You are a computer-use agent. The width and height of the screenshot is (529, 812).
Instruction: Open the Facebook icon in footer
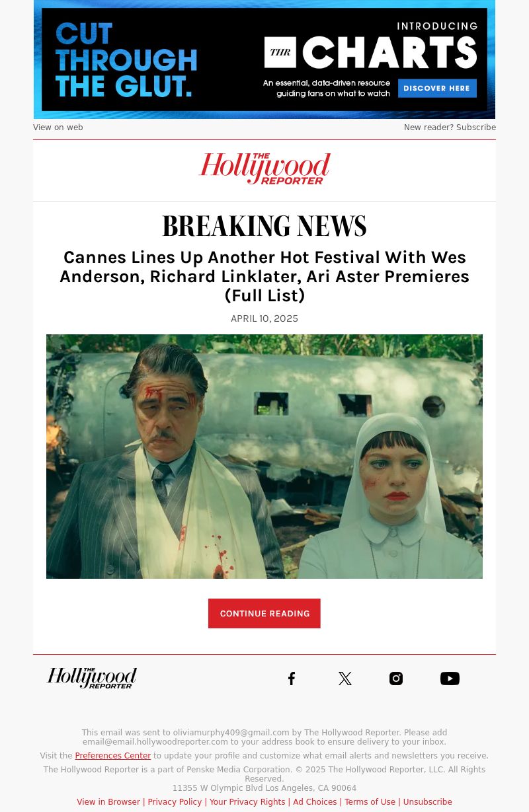(292, 679)
